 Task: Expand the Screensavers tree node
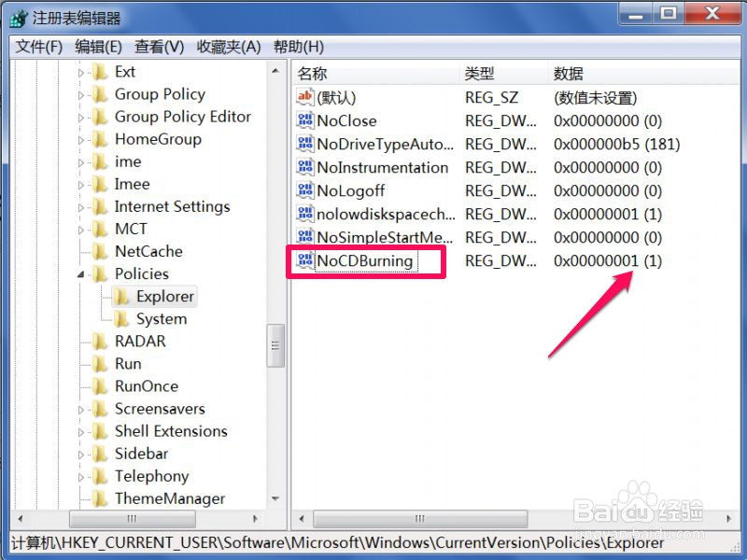click(80, 410)
